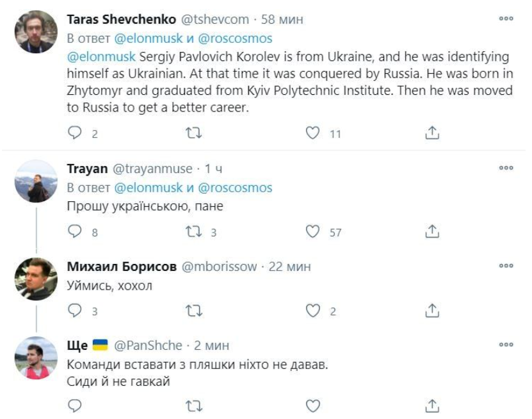Like Михаил Борисов's tweet
532x419 pixels.
click(x=312, y=311)
